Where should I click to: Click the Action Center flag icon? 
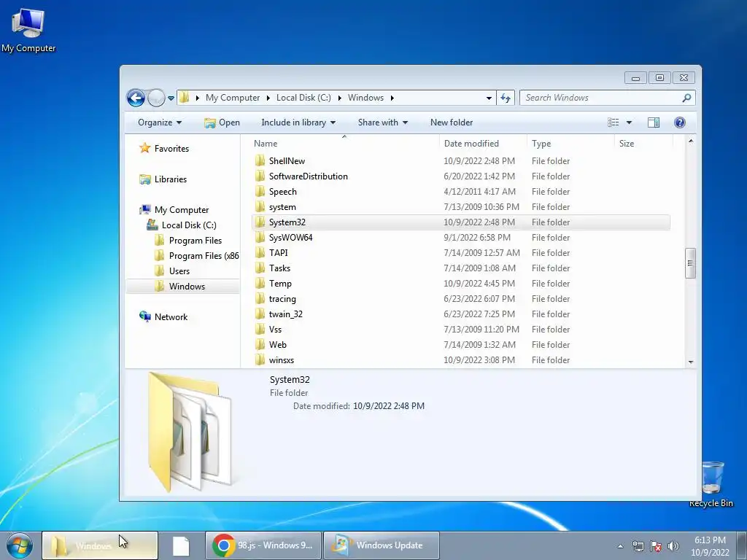coord(656,546)
